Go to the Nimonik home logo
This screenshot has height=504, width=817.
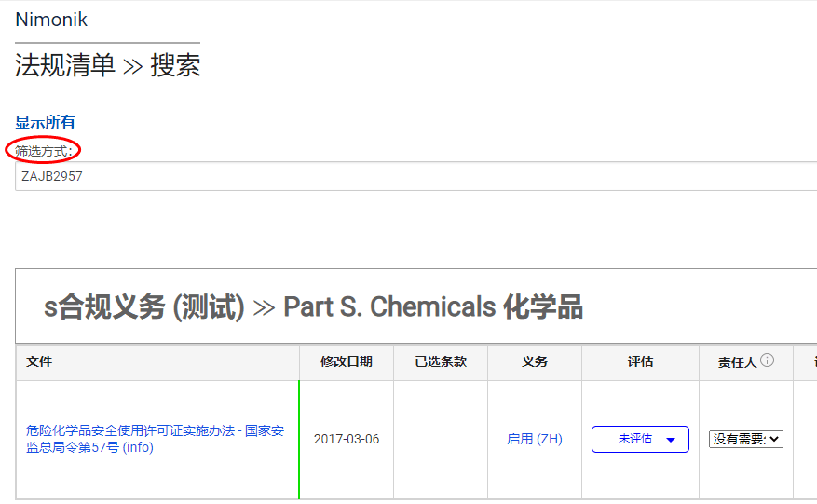point(51,20)
